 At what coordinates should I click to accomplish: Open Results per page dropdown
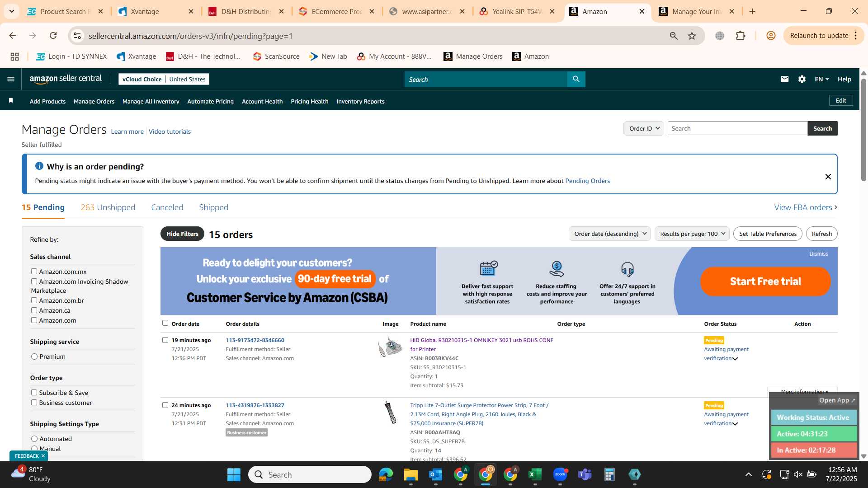pos(692,234)
